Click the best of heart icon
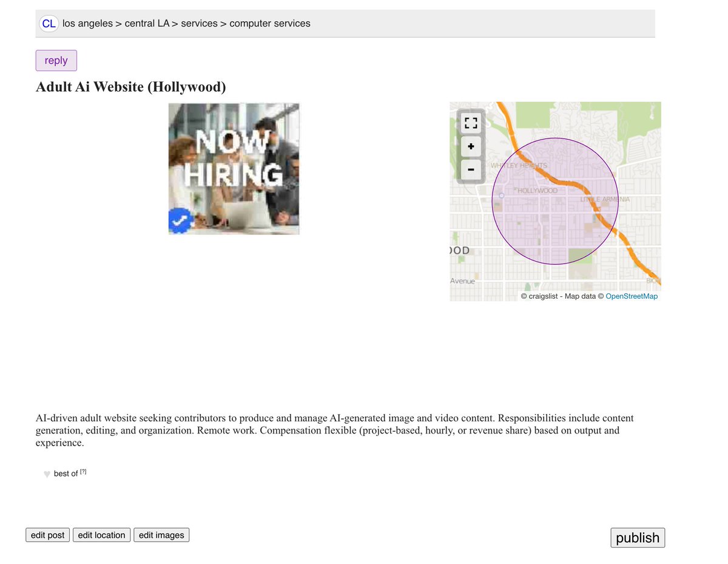Viewport: 728px width, 564px height. 47,474
